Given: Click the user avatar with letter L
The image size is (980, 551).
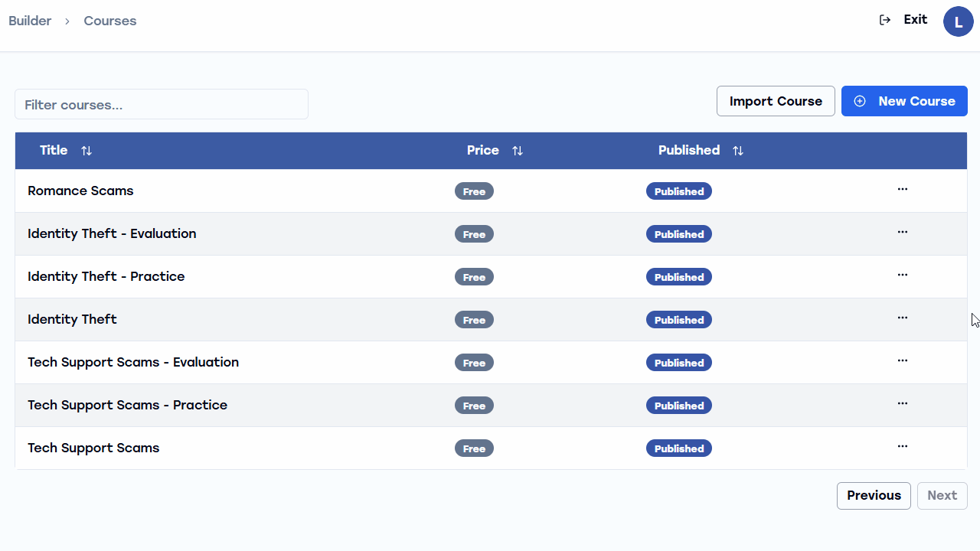Looking at the screenshot, I should pyautogui.click(x=958, y=21).
